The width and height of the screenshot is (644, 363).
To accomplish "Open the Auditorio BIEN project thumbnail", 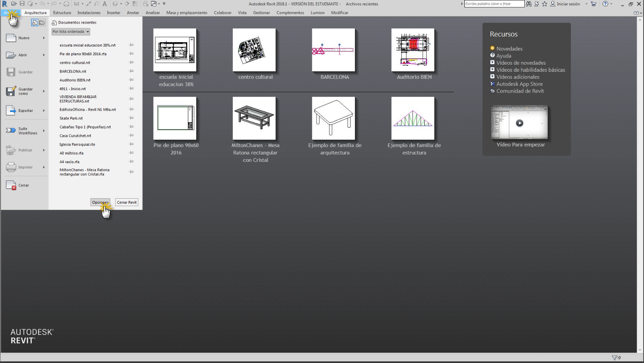I will tap(413, 50).
